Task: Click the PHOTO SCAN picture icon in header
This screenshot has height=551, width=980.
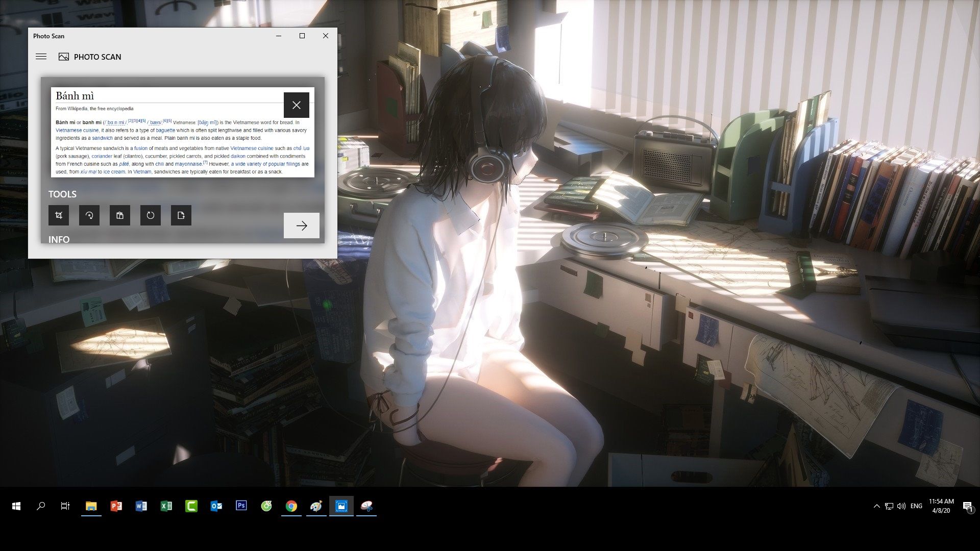Action: tap(64, 57)
